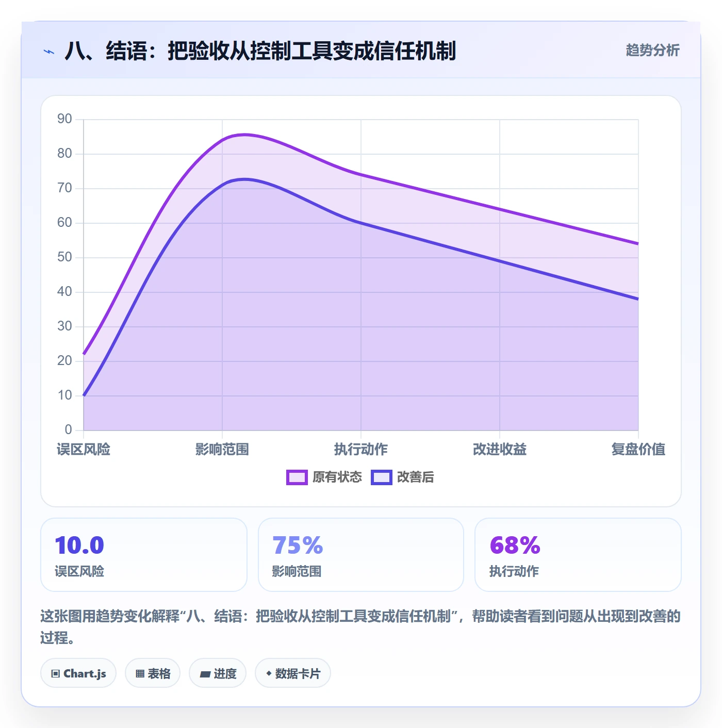Click the 10.0 误区风险 stat card
The height and width of the screenshot is (728, 722).
point(144,555)
